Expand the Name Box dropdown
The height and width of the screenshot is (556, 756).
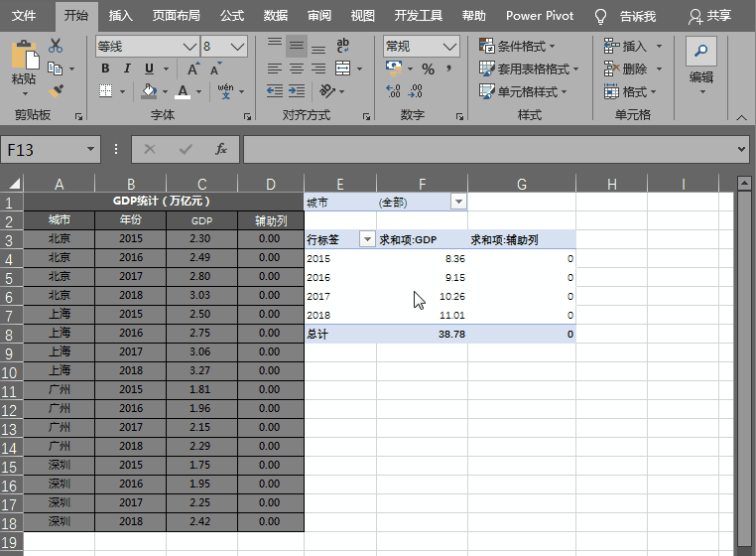click(90, 149)
